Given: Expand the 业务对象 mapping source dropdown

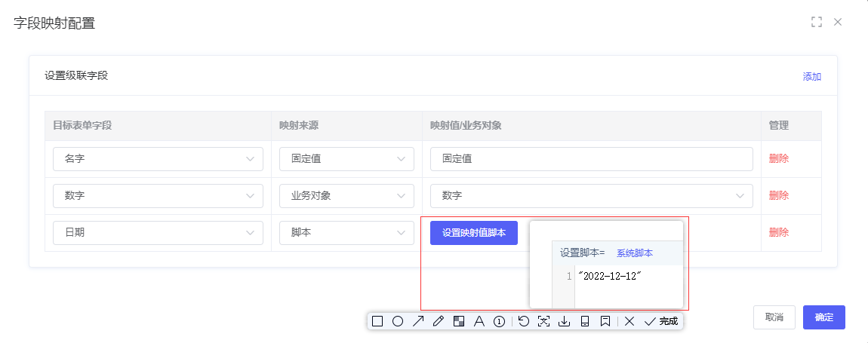Looking at the screenshot, I should click(346, 196).
